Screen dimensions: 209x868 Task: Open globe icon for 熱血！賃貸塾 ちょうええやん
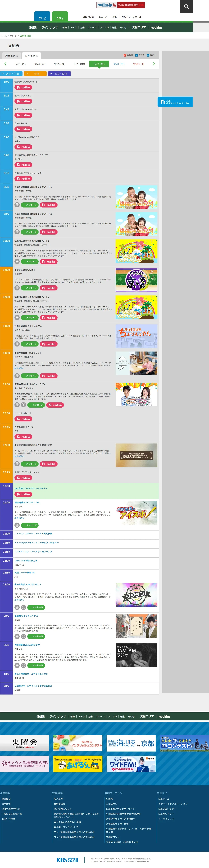(17, 344)
